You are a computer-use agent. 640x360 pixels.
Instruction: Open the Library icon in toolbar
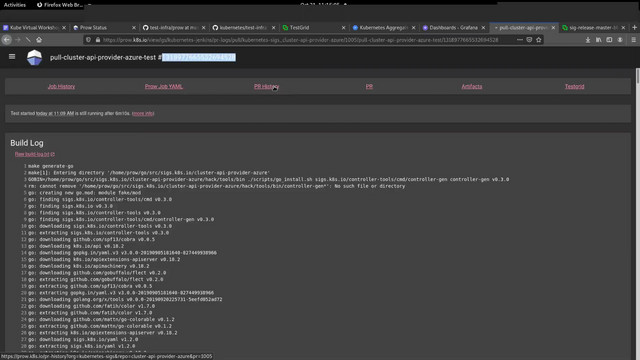(598, 40)
